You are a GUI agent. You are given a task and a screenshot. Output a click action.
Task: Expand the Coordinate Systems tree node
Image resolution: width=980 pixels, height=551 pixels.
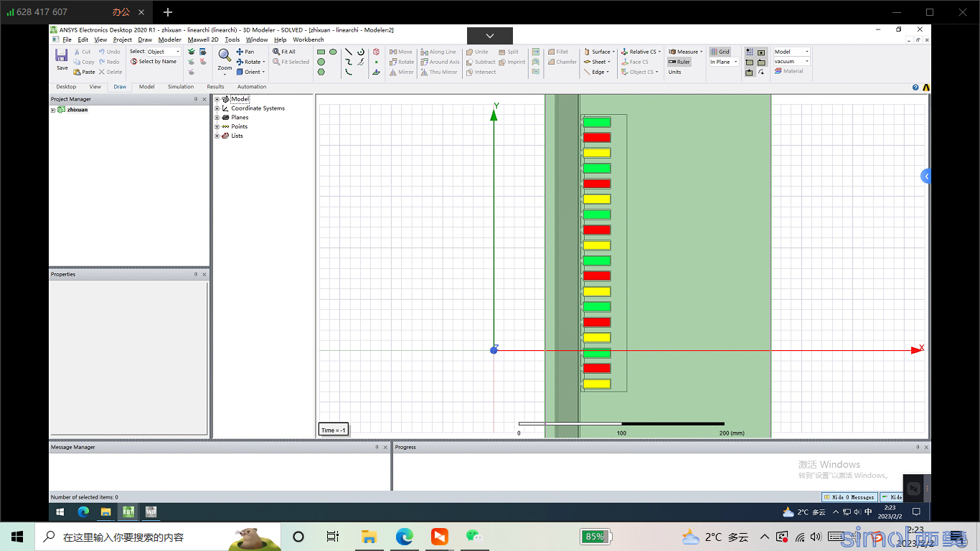click(217, 108)
